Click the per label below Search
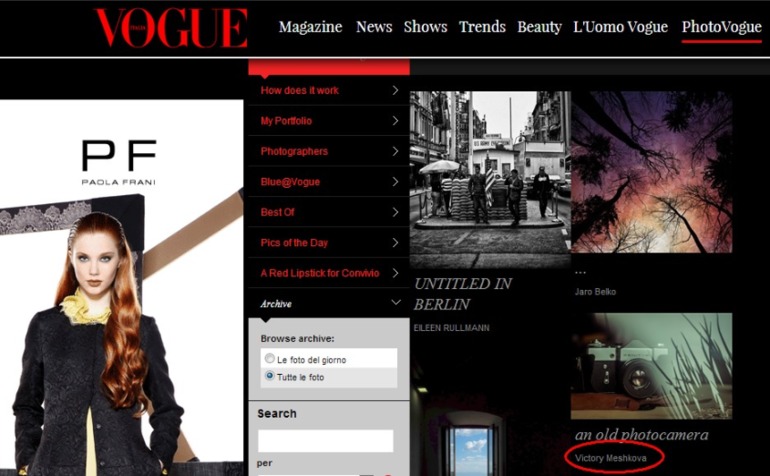 (x=264, y=463)
